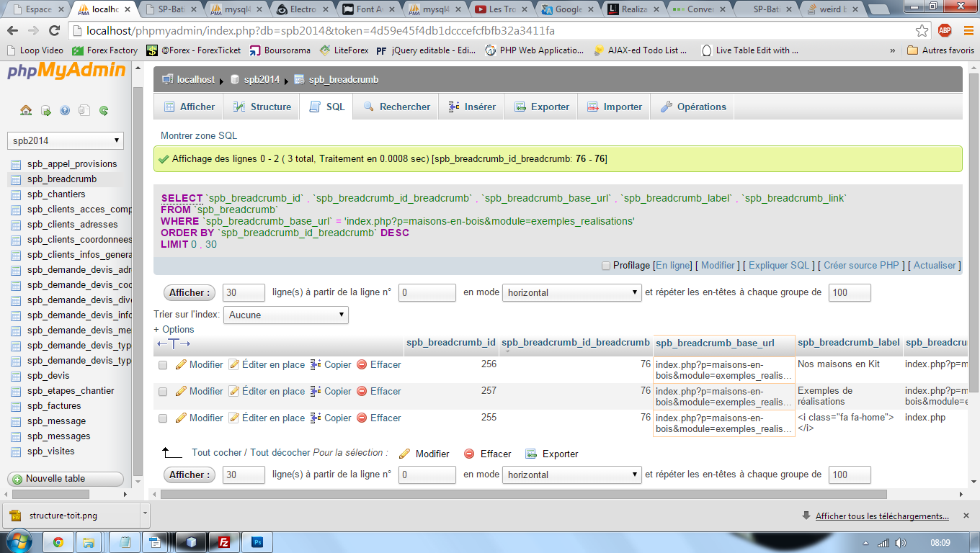Screen dimensions: 980x553
Task: Open Photoshop from the taskbar
Action: [x=257, y=542]
